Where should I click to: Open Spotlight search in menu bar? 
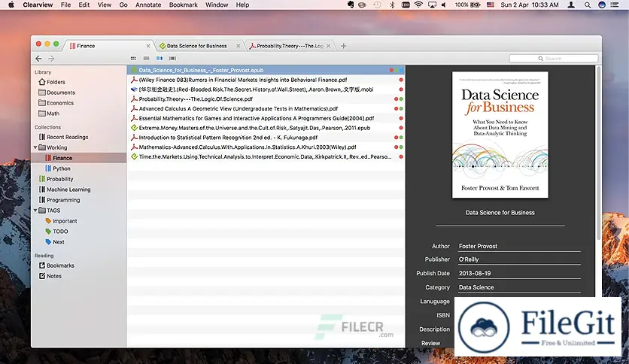point(588,5)
